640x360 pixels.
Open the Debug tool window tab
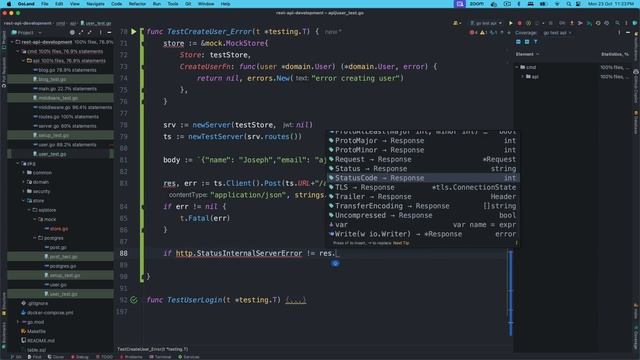click(x=80, y=357)
